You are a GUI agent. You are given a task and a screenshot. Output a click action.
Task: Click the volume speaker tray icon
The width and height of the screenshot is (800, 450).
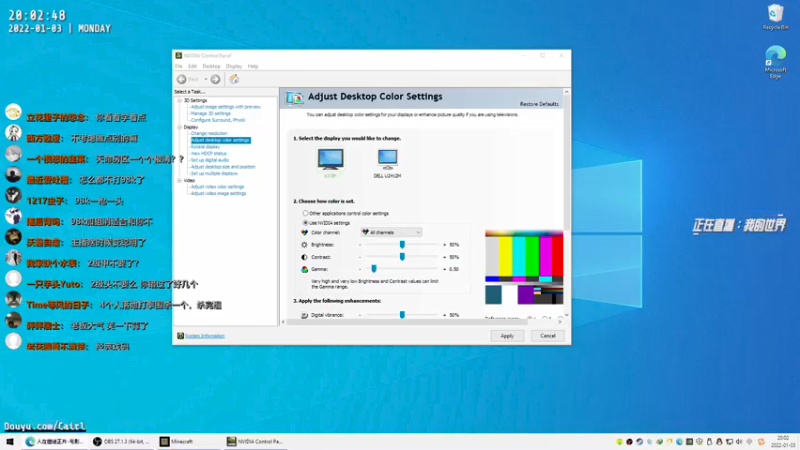pyautogui.click(x=739, y=442)
